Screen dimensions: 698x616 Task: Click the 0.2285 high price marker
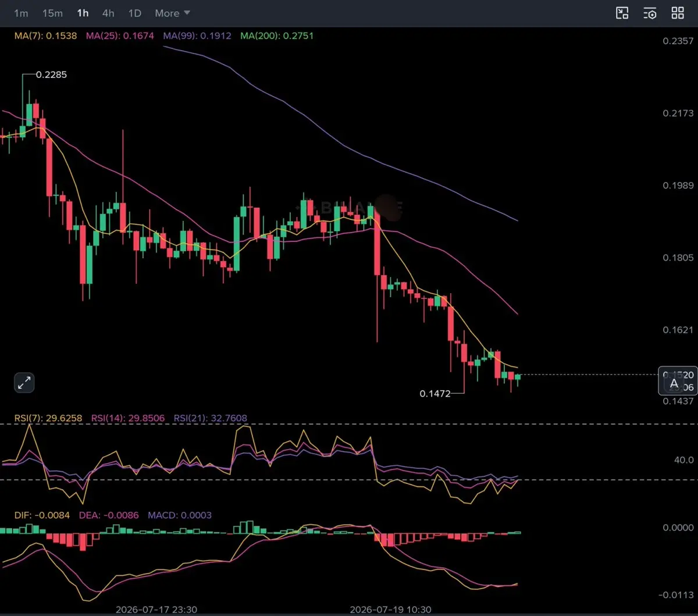pos(52,75)
